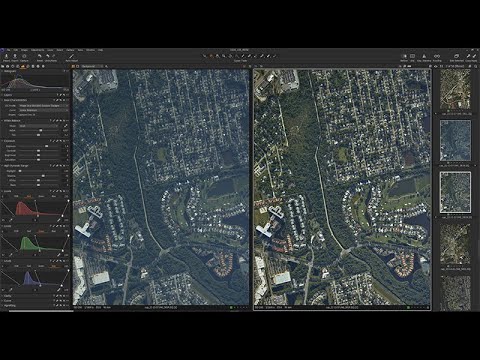Click the HDR Shadow slider handle
Image resolution: width=480 pixels, height=360 pixels.
[43, 176]
